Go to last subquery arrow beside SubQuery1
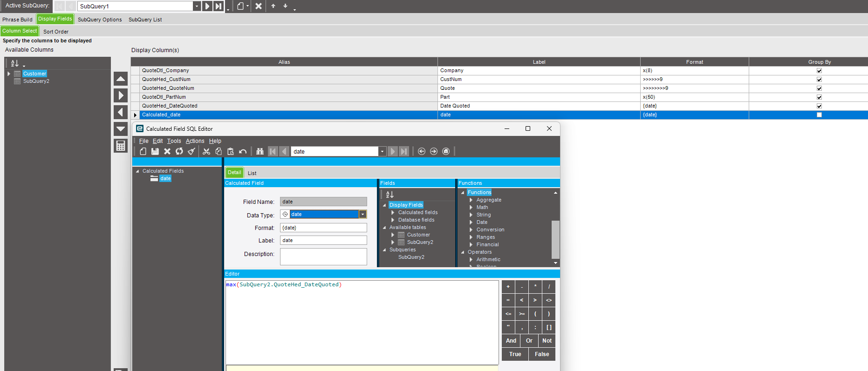868x371 pixels. click(x=219, y=6)
